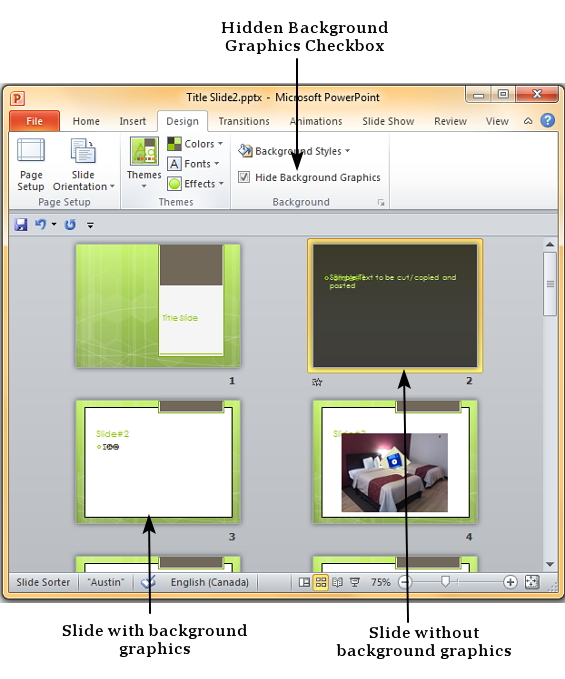Open the Undo history dropdown arrow
The height and width of the screenshot is (679, 565).
pyautogui.click(x=54, y=224)
